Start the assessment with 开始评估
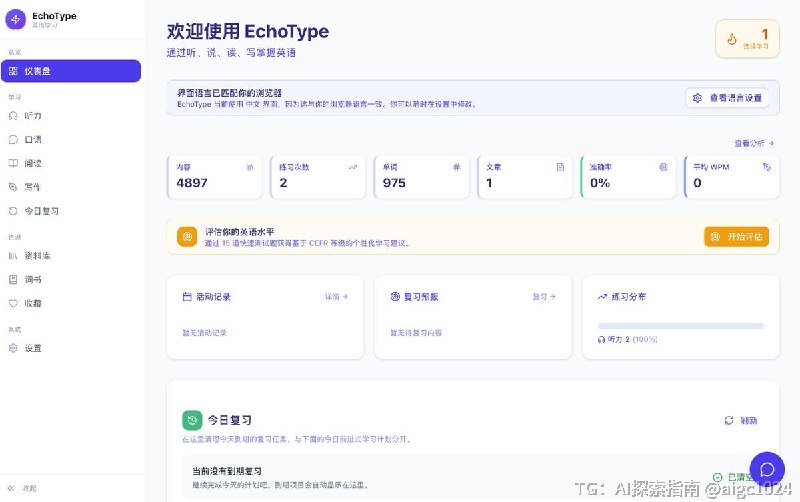 pyautogui.click(x=737, y=237)
